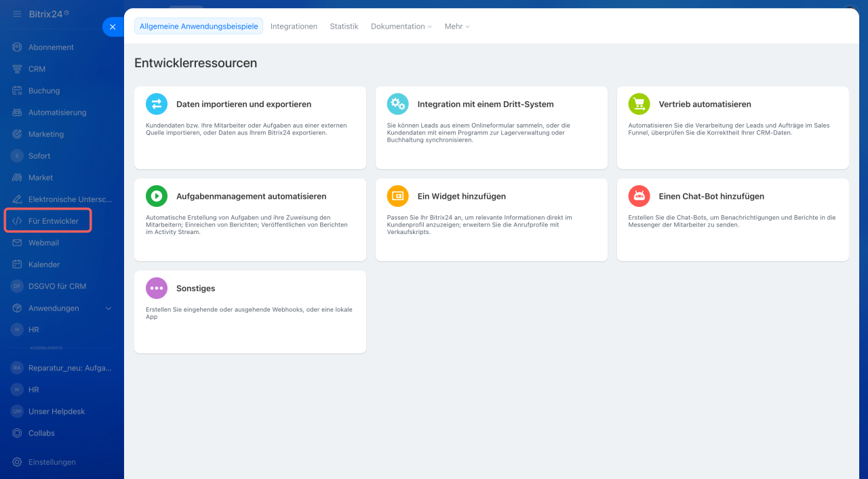Screen dimensions: 868x479
Task: Open Market menu item
Action: (41, 178)
